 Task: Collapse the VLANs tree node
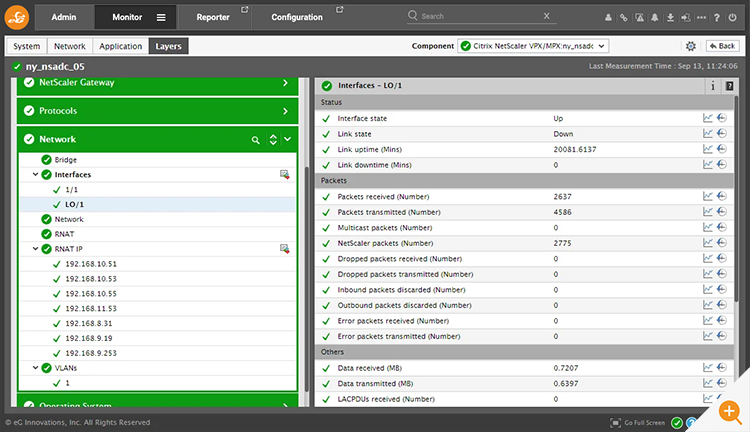pos(35,367)
